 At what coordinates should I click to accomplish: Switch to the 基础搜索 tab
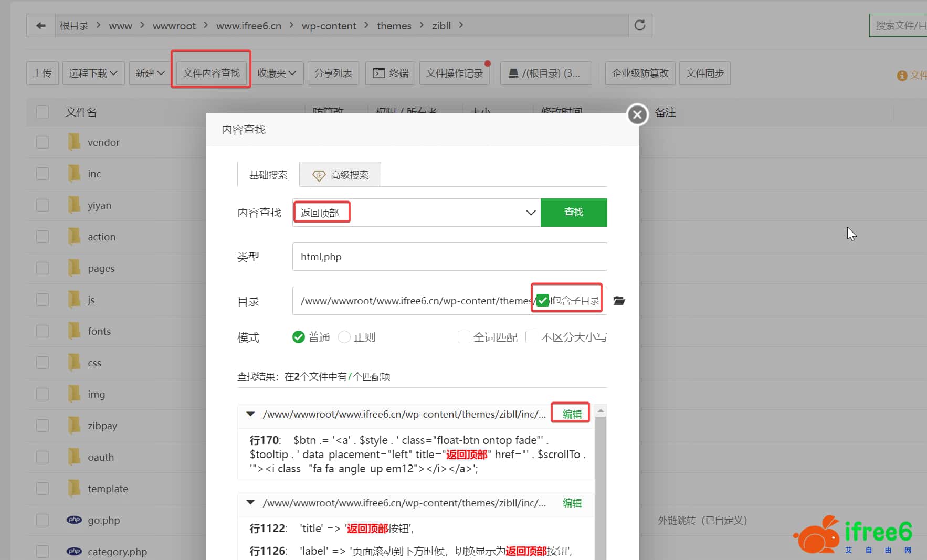pyautogui.click(x=268, y=174)
